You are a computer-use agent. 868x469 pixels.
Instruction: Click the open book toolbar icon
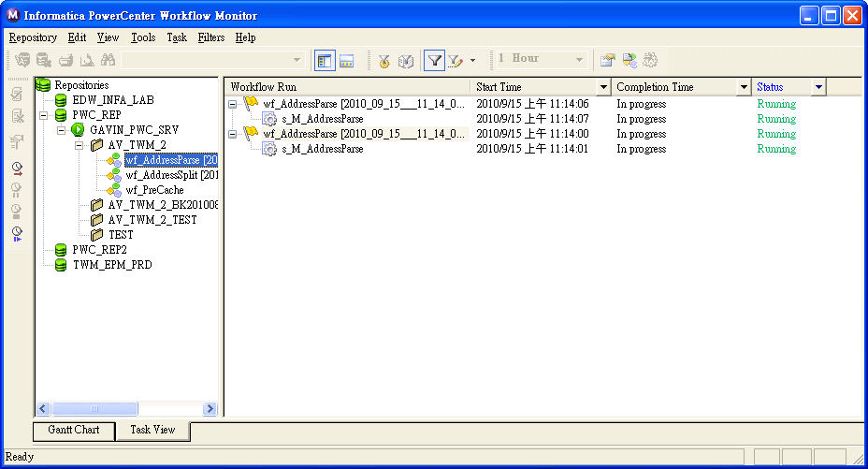[x=406, y=60]
